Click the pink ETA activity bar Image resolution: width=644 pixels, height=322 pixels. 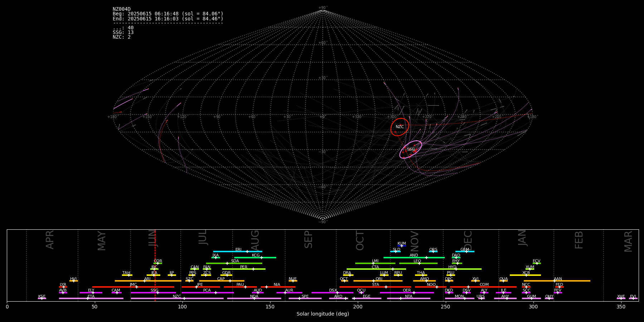[x=91, y=298]
